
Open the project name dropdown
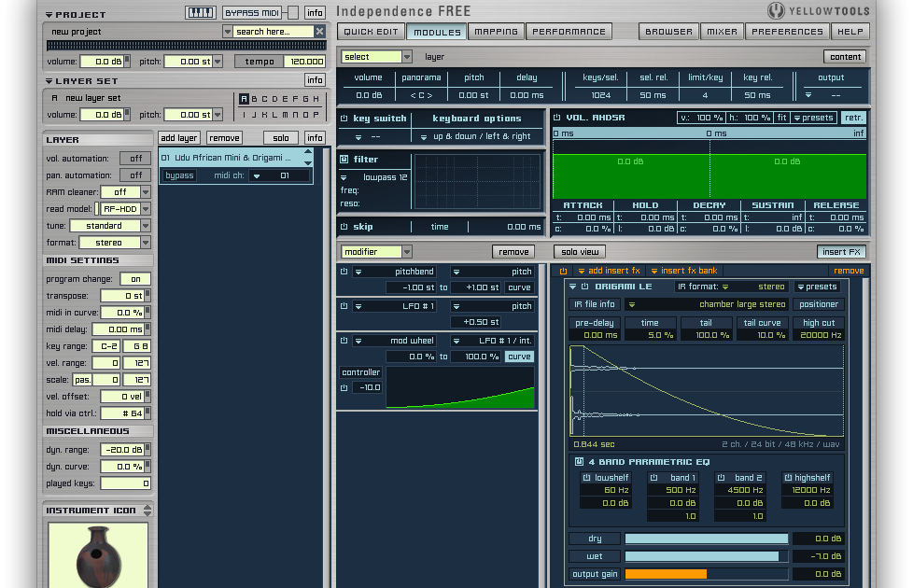tap(228, 32)
